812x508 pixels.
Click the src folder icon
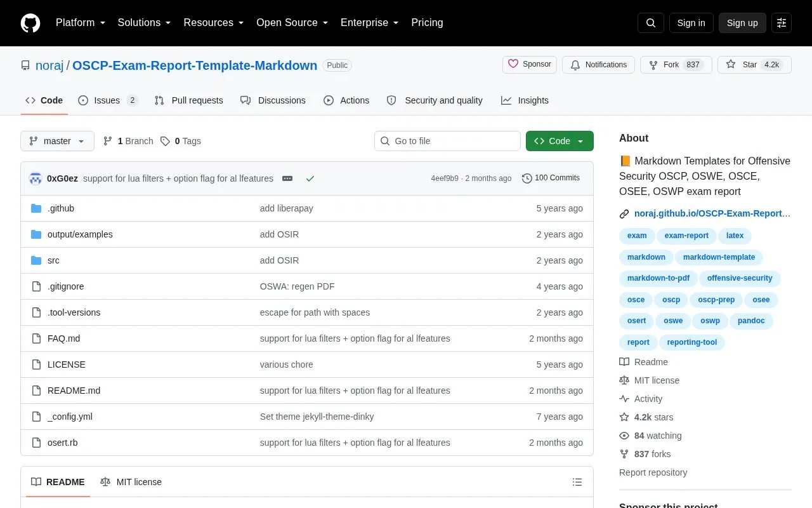36,260
